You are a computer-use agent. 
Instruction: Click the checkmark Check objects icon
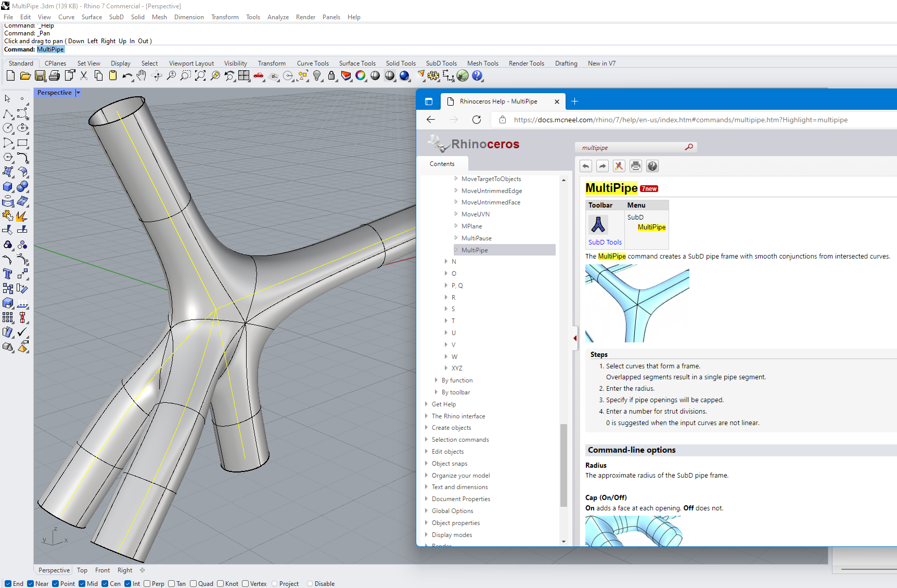click(x=22, y=332)
